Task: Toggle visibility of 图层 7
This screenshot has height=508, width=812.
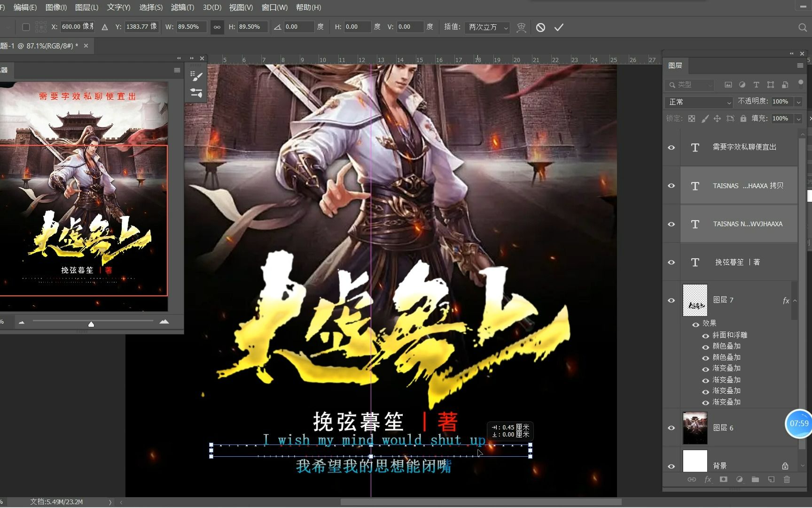Action: pos(671,301)
